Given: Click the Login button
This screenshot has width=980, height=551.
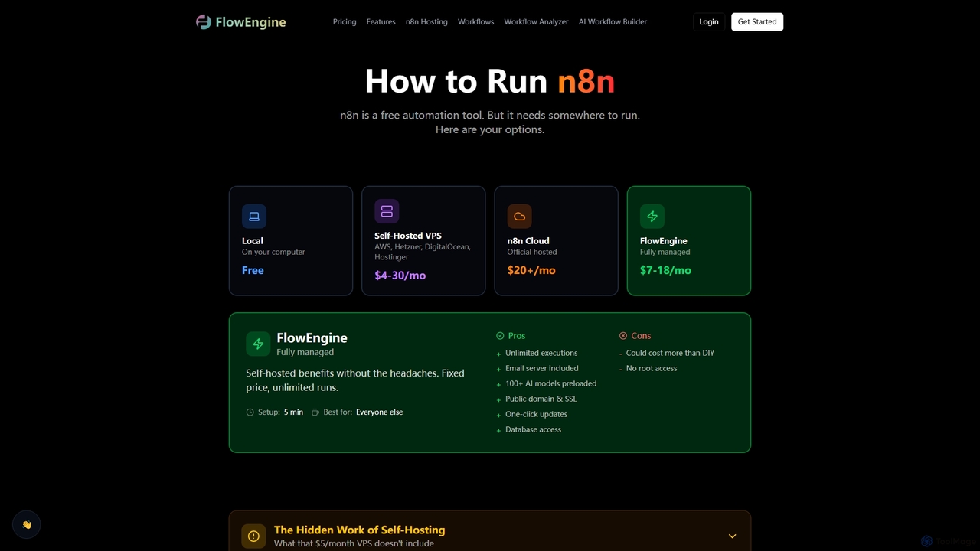Looking at the screenshot, I should [709, 22].
